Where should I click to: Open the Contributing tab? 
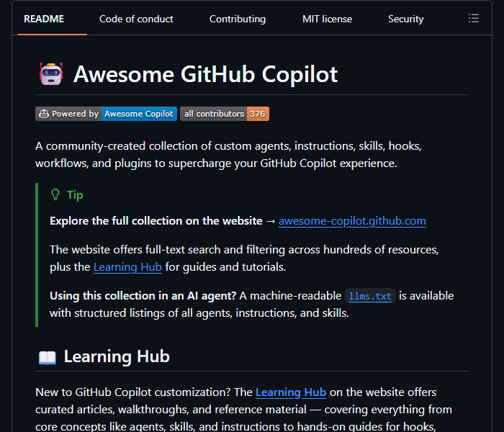[238, 19]
